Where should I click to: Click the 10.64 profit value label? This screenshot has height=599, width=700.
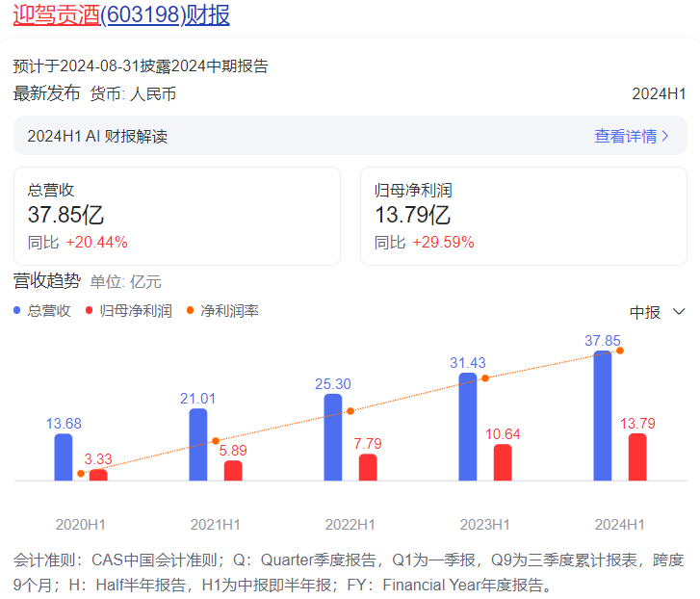(x=503, y=434)
